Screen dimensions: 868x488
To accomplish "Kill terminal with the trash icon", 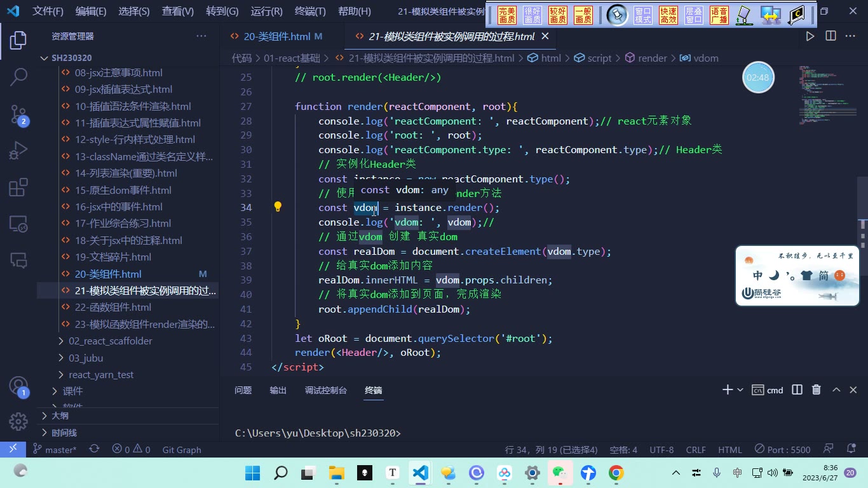I will [817, 390].
